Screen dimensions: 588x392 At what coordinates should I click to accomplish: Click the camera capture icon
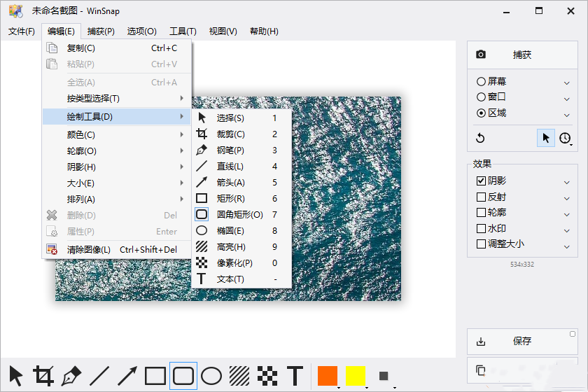(481, 55)
